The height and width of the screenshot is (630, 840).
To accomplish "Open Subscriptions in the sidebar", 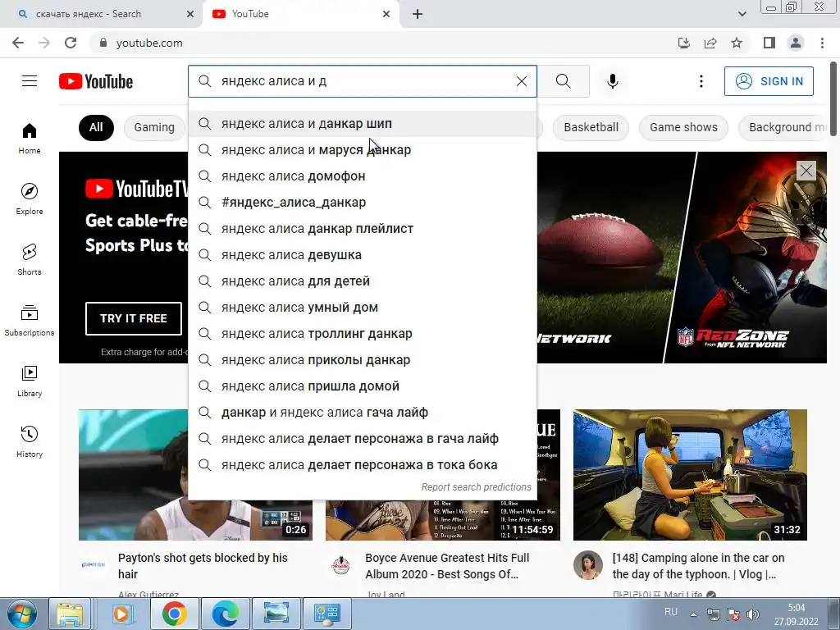I will (30, 321).
